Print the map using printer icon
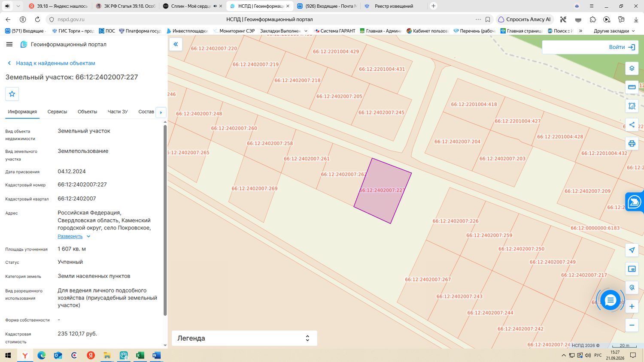644x362 pixels. coord(632,143)
